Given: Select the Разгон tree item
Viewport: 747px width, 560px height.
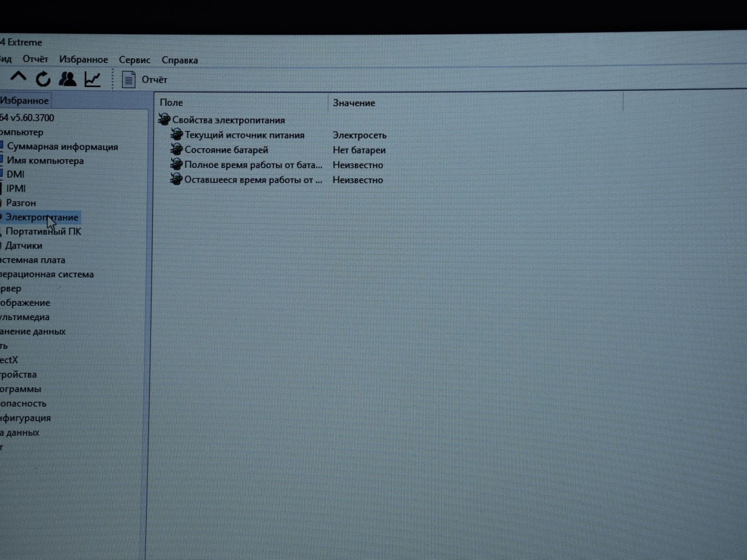Looking at the screenshot, I should pos(21,203).
